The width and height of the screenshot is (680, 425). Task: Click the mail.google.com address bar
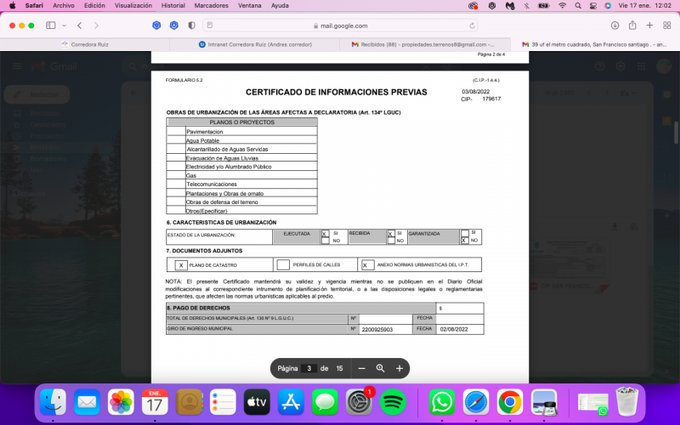[x=340, y=26]
